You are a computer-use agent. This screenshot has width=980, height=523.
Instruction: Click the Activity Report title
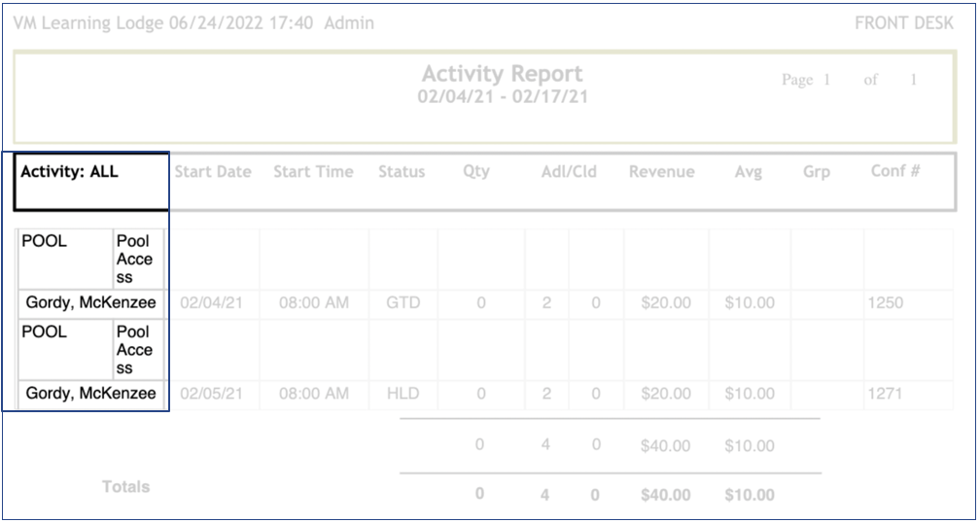tap(502, 74)
